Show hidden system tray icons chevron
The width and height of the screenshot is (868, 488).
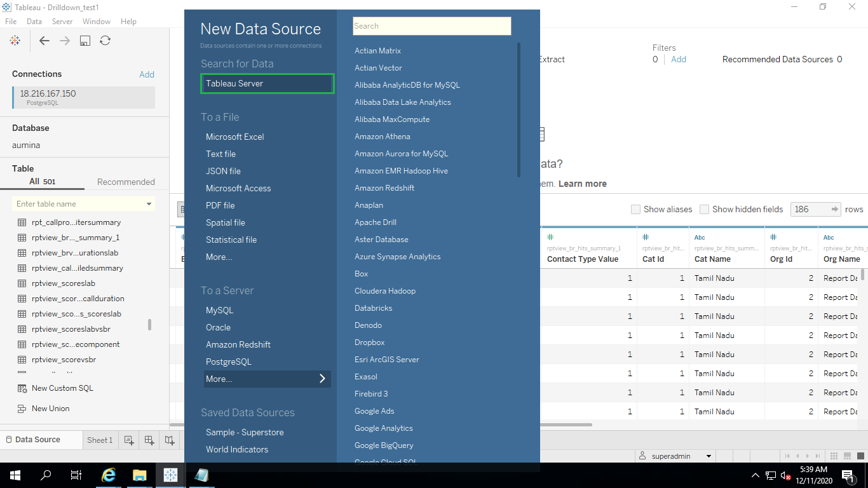(756, 475)
